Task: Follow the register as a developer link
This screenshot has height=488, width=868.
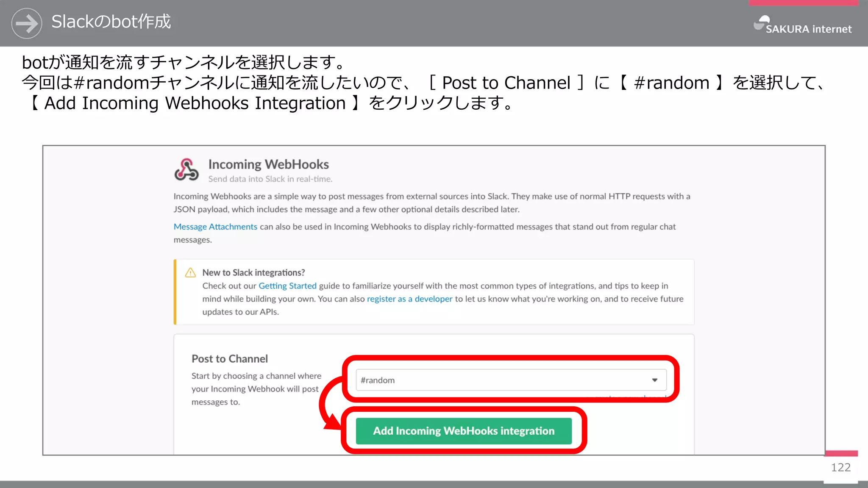Action: pos(409,299)
